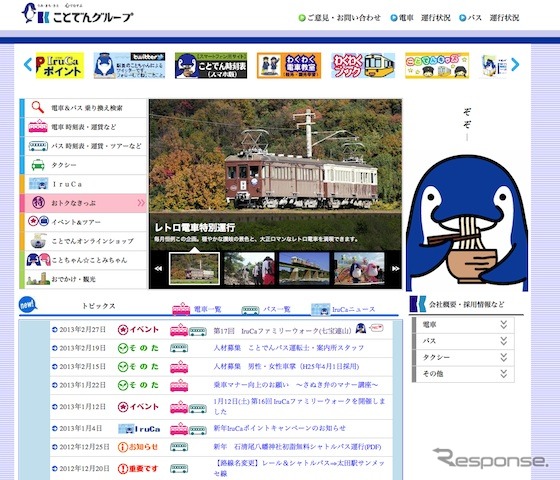Click イベント tag on 2013年2月27日 row
This screenshot has width=560, height=480.
tap(138, 330)
